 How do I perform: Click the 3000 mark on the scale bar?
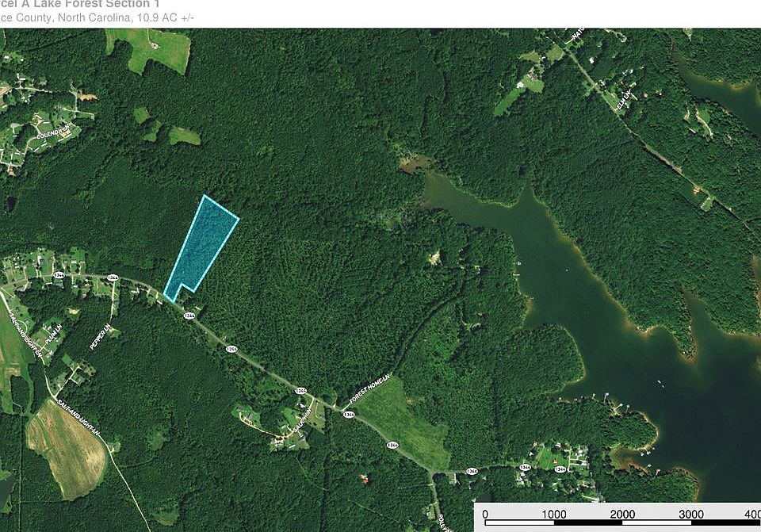[691, 514]
